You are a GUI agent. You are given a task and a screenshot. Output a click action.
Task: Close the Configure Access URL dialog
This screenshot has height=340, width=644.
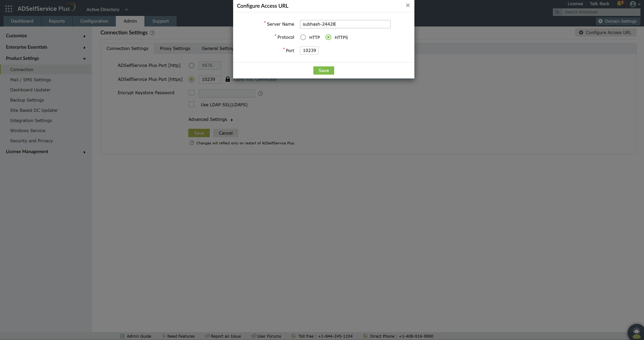tap(408, 5)
